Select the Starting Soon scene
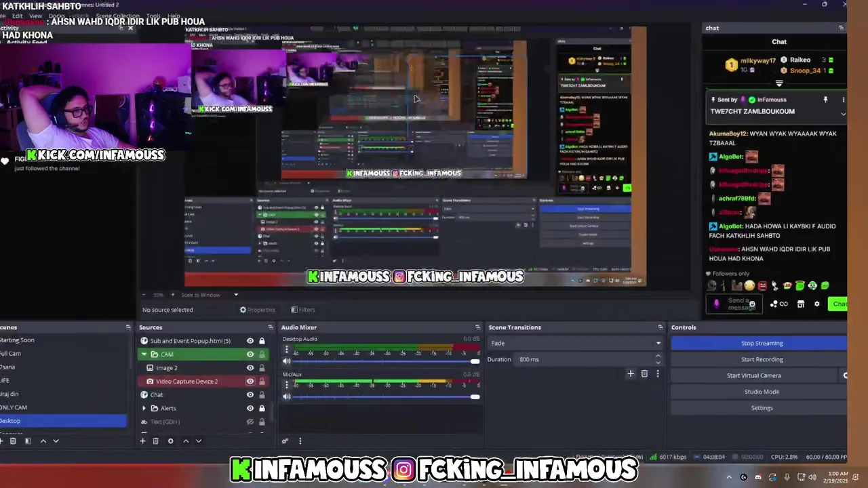Screen dimensions: 868x488 (62, 340)
